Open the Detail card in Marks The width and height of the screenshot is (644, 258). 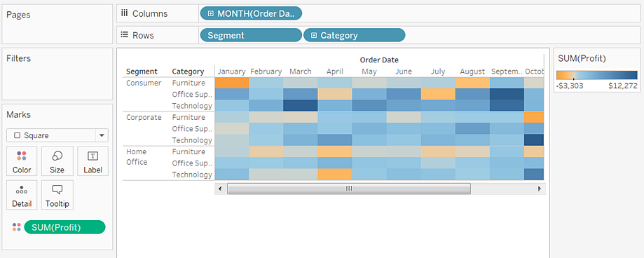(x=22, y=195)
